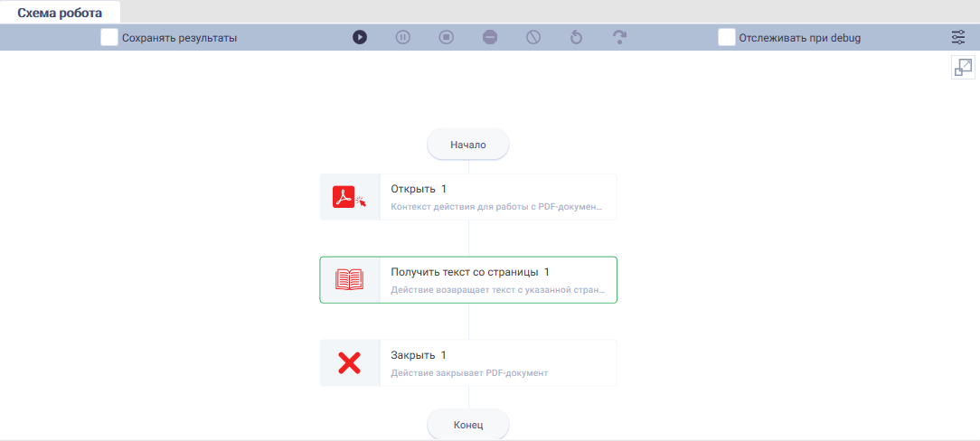Toggle the Отслеживать при debug checkbox
The height and width of the screenshot is (441, 980).
726,37
